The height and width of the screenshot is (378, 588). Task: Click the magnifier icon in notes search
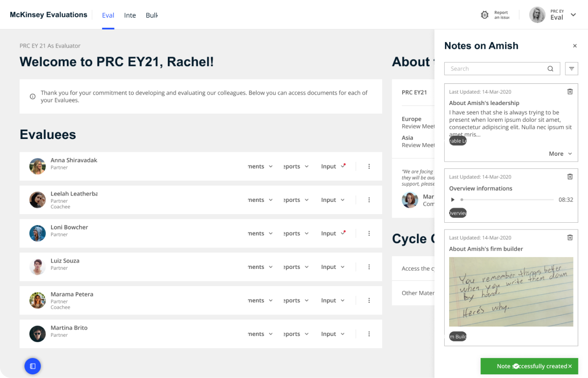pos(550,69)
